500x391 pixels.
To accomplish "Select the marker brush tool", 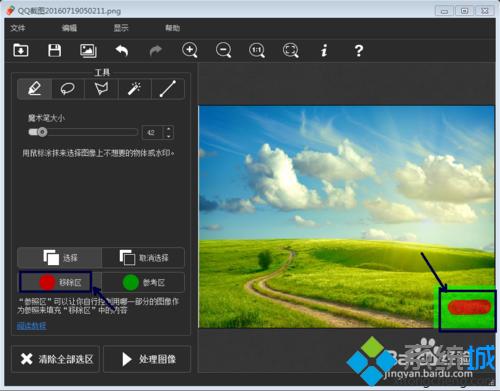I will 35,89.
